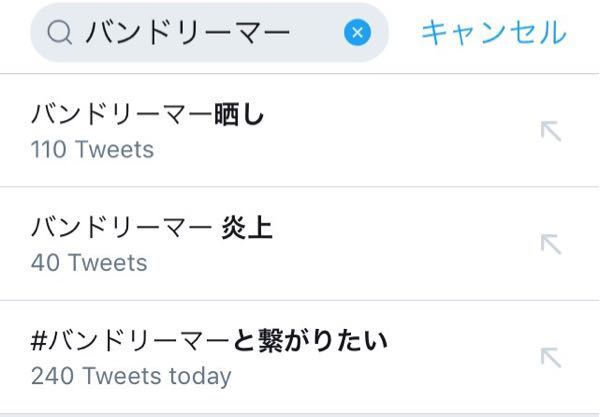Viewport: 600px width, 417px height.
Task: Focus the search field containing バンドリーマー
Action: pyautogui.click(x=200, y=34)
